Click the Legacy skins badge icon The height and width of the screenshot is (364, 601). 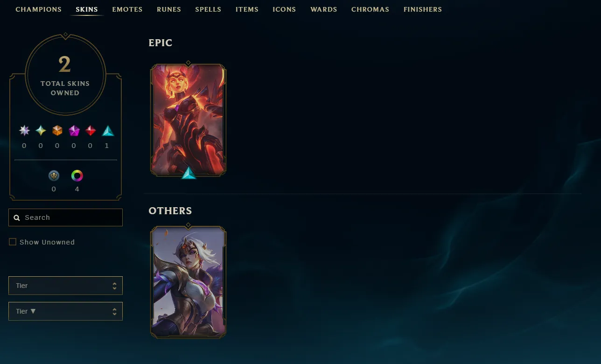click(54, 176)
